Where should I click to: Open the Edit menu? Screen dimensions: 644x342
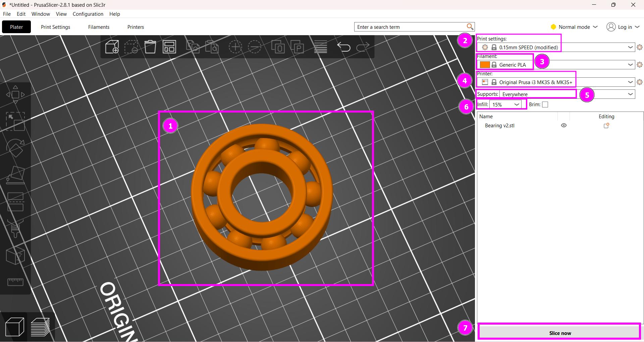click(21, 14)
